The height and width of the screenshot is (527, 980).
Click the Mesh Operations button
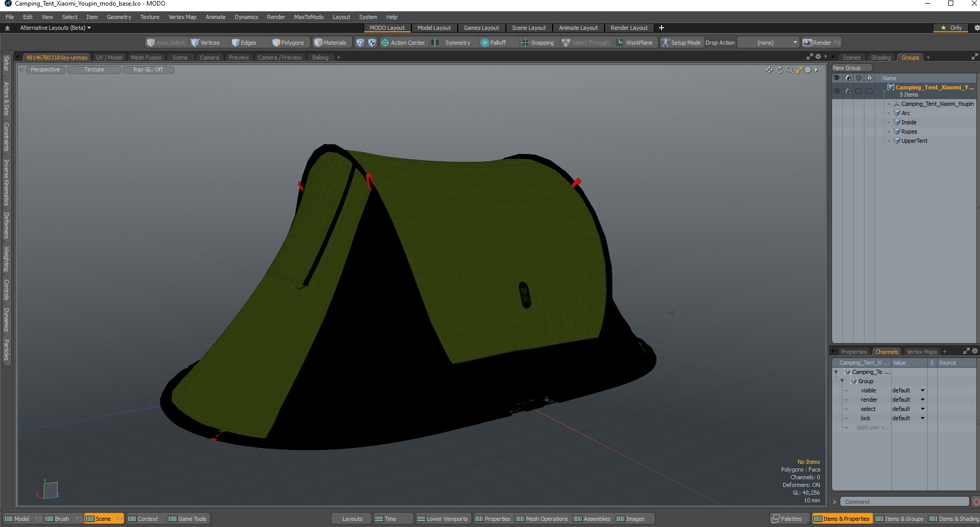tap(542, 519)
